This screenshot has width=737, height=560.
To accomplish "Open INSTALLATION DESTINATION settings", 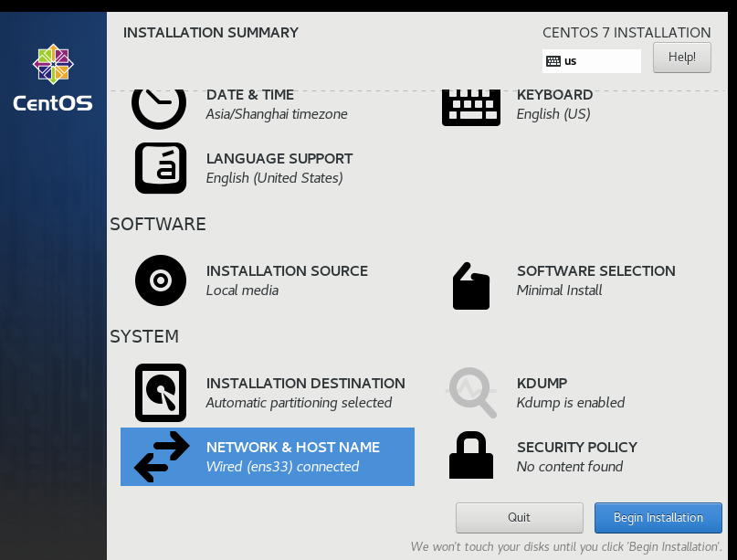I will pyautogui.click(x=306, y=383).
